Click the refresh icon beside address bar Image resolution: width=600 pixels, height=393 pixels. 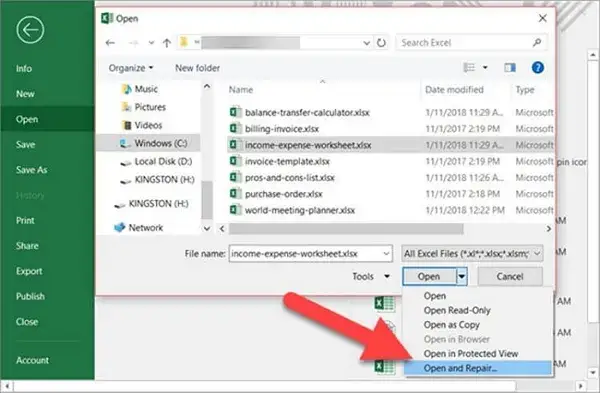coord(381,43)
